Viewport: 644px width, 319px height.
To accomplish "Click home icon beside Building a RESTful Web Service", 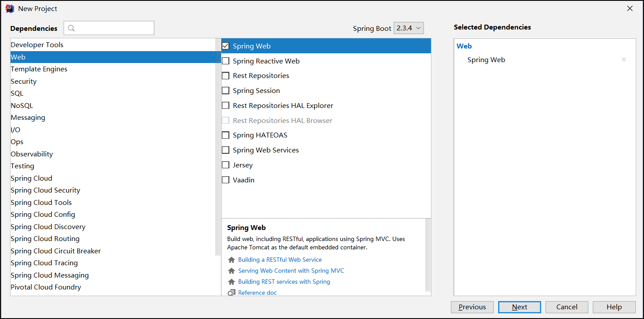I will click(x=232, y=260).
